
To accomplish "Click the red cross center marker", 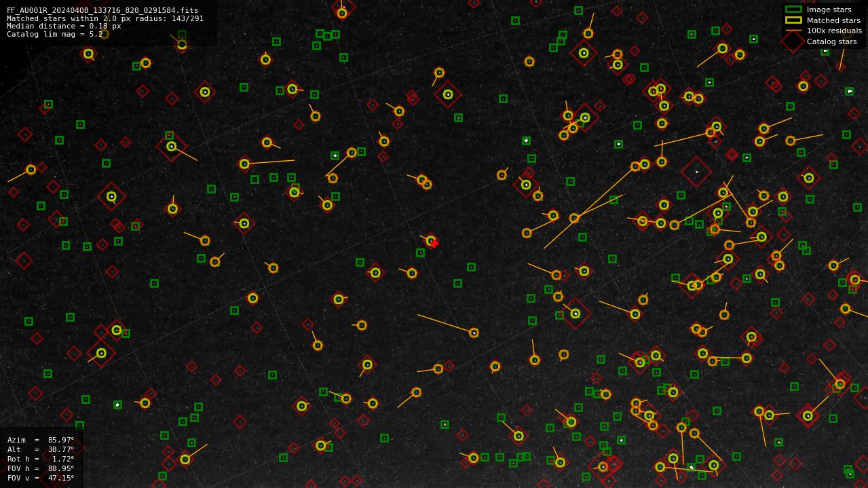I will (x=434, y=244).
